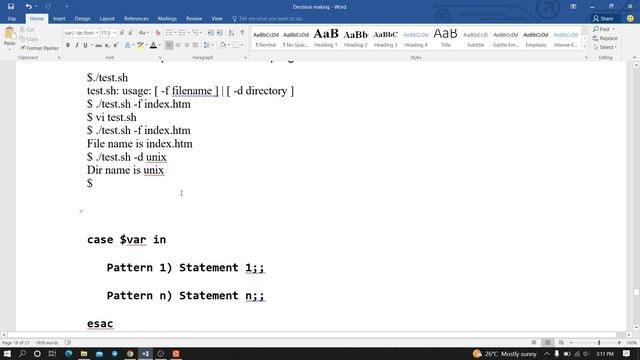Click the zoom slider handle in the status bar
Viewport: 640px width, 360px height.
click(x=599, y=343)
